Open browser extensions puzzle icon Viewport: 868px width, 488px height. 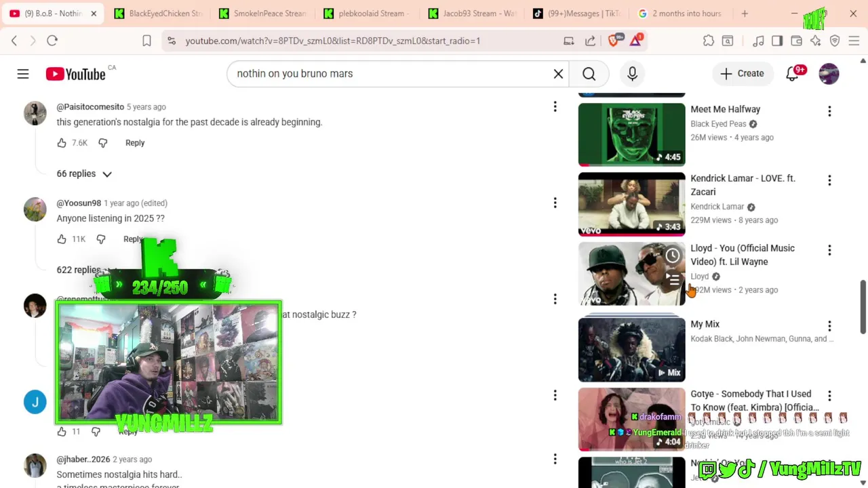(709, 41)
